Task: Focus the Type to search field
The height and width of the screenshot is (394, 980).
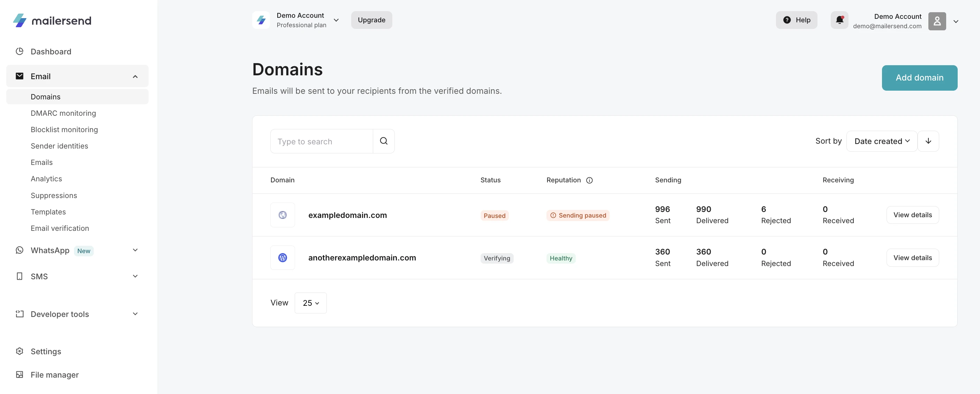Action: coord(322,141)
